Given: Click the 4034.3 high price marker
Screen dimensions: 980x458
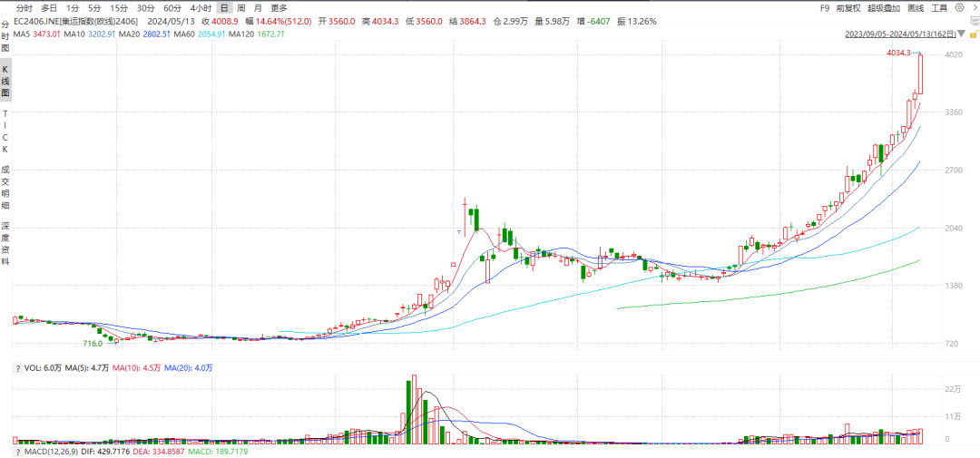Looking at the screenshot, I should pos(897,54).
